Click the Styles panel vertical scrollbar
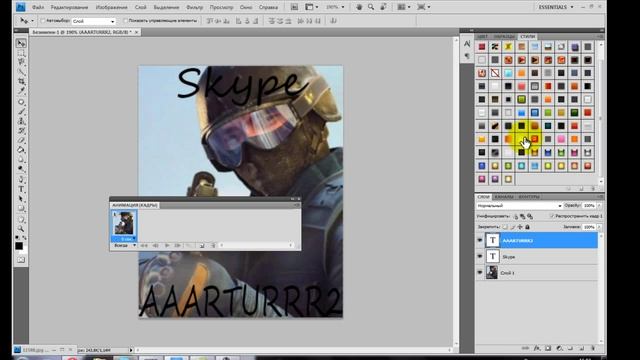The image size is (640, 360). pyautogui.click(x=601, y=113)
